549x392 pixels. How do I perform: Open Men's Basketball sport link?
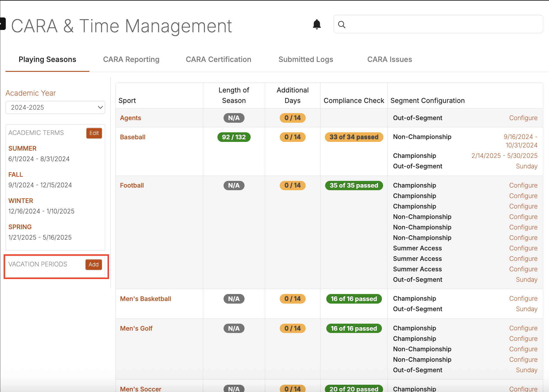click(145, 299)
